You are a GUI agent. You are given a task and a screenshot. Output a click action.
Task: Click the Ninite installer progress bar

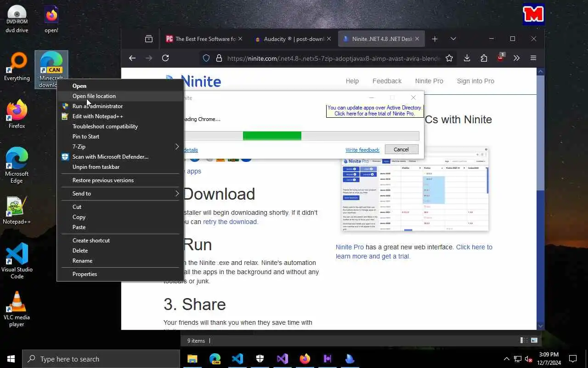[301, 136]
